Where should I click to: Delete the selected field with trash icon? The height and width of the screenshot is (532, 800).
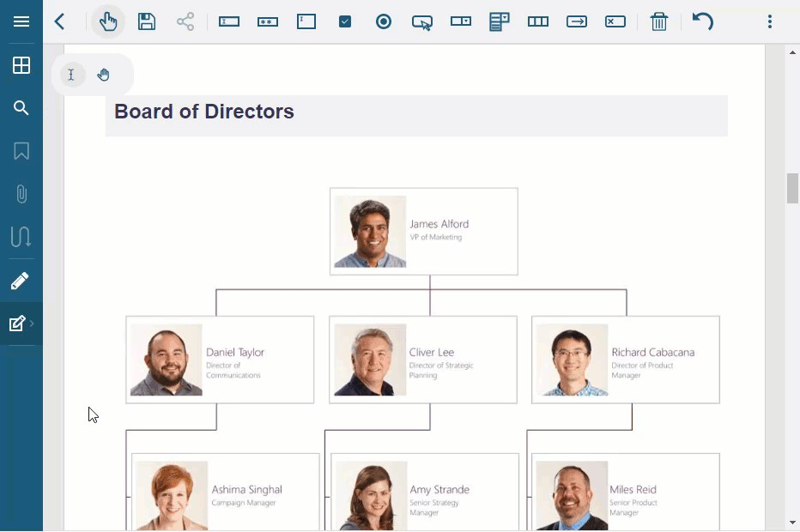pyautogui.click(x=658, y=22)
